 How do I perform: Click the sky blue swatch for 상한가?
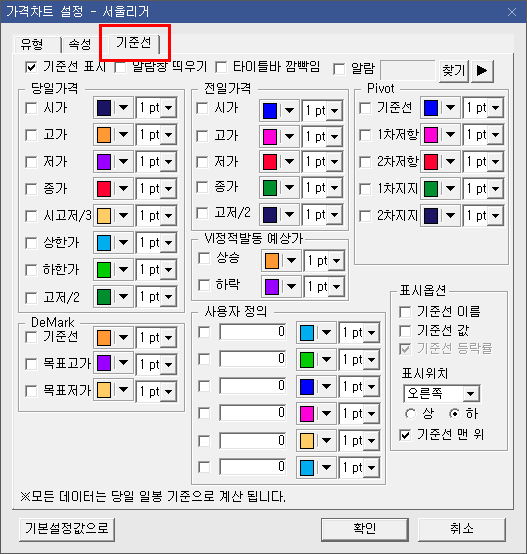104,243
